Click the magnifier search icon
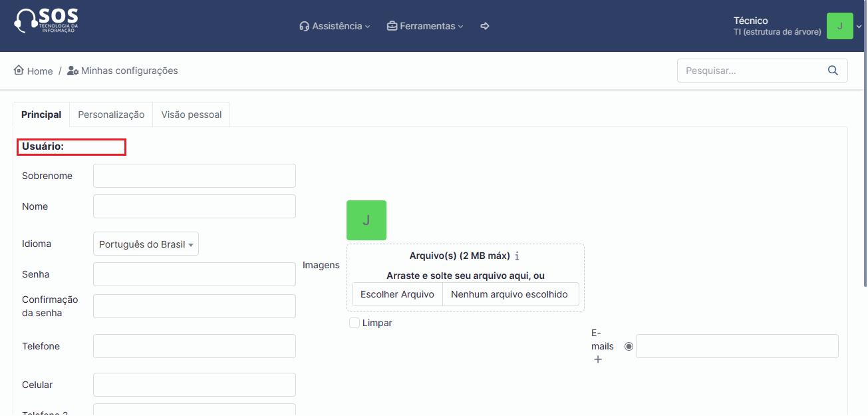This screenshot has width=868, height=416. click(833, 71)
